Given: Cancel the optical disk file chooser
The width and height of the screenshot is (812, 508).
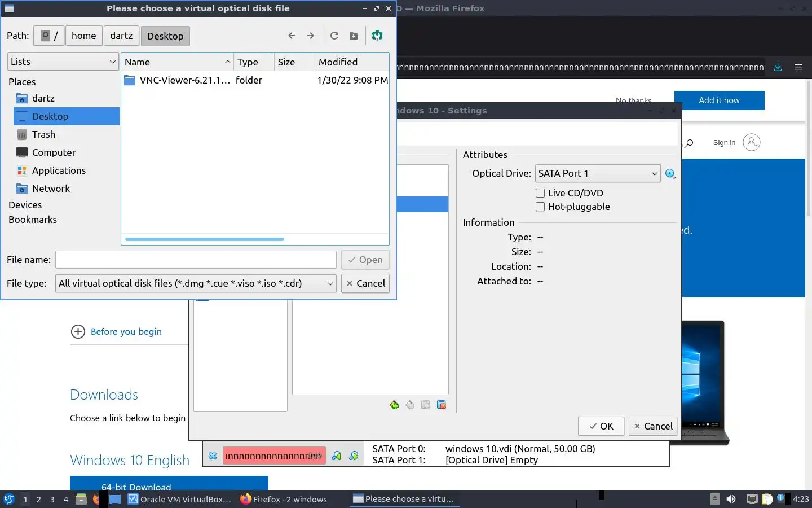Looking at the screenshot, I should [x=365, y=283].
